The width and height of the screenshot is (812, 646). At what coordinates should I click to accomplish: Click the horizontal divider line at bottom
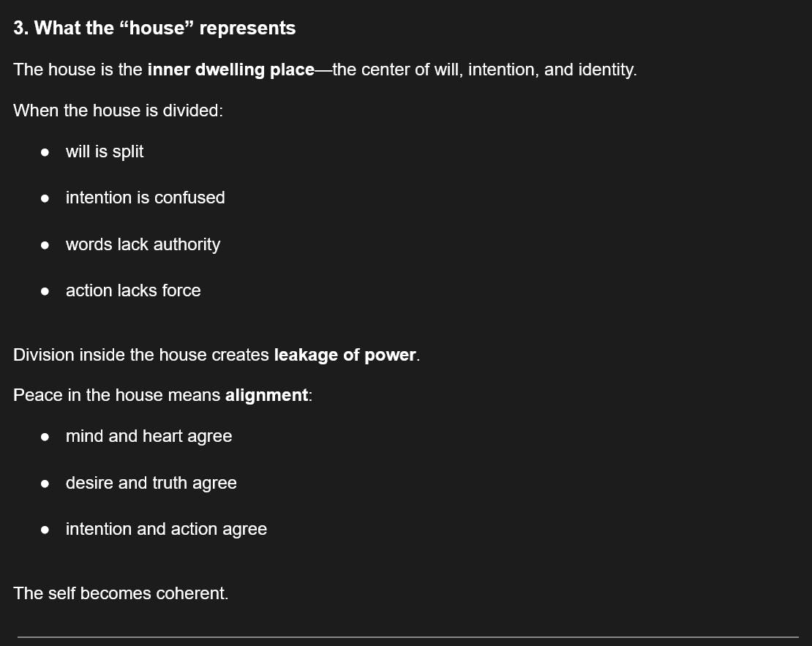(x=407, y=636)
